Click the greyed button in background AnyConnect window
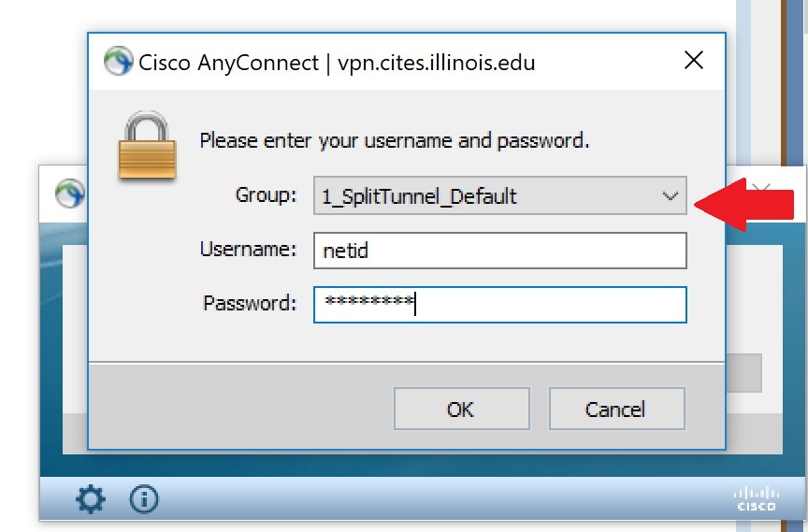Screen dimensions: 808x532 pyautogui.click(x=743, y=372)
